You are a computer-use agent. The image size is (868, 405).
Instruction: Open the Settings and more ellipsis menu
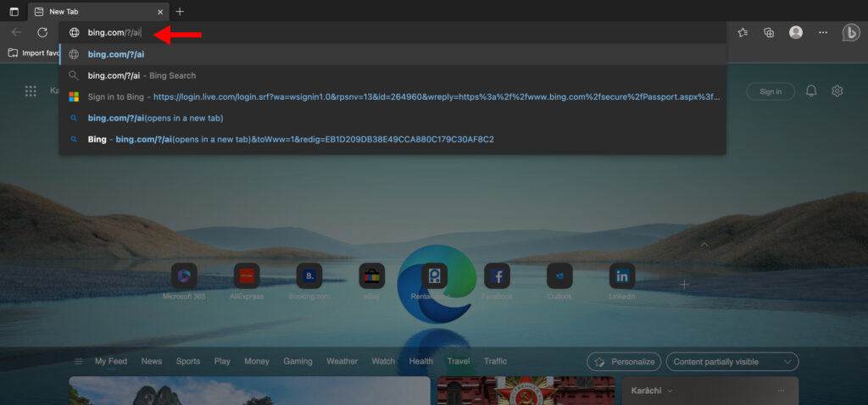point(822,32)
